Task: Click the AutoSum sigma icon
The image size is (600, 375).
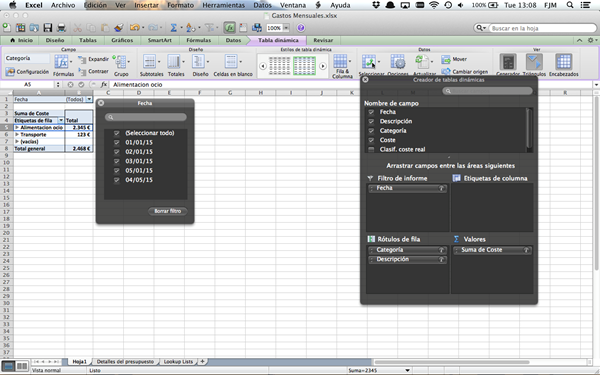Action: point(173,28)
